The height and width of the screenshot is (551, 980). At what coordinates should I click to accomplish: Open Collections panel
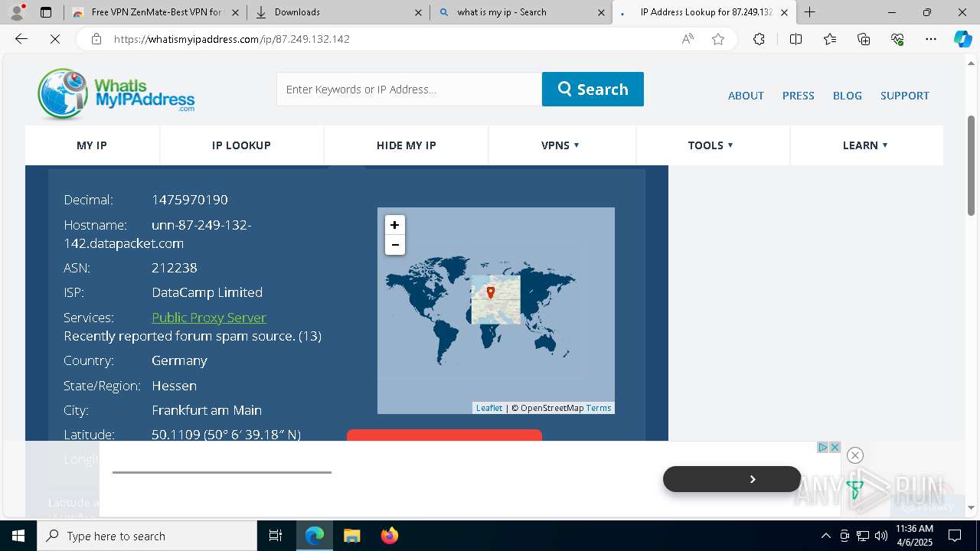pyautogui.click(x=864, y=39)
